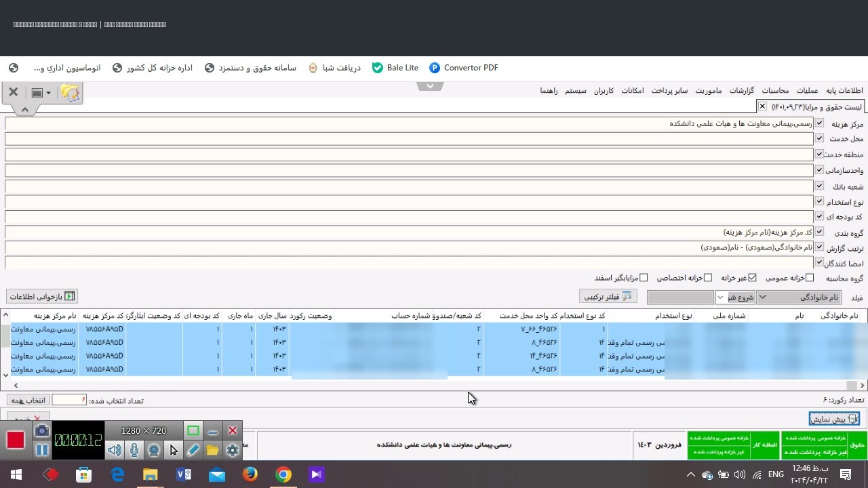
Task: Open the گزارشات menu
Action: [742, 91]
